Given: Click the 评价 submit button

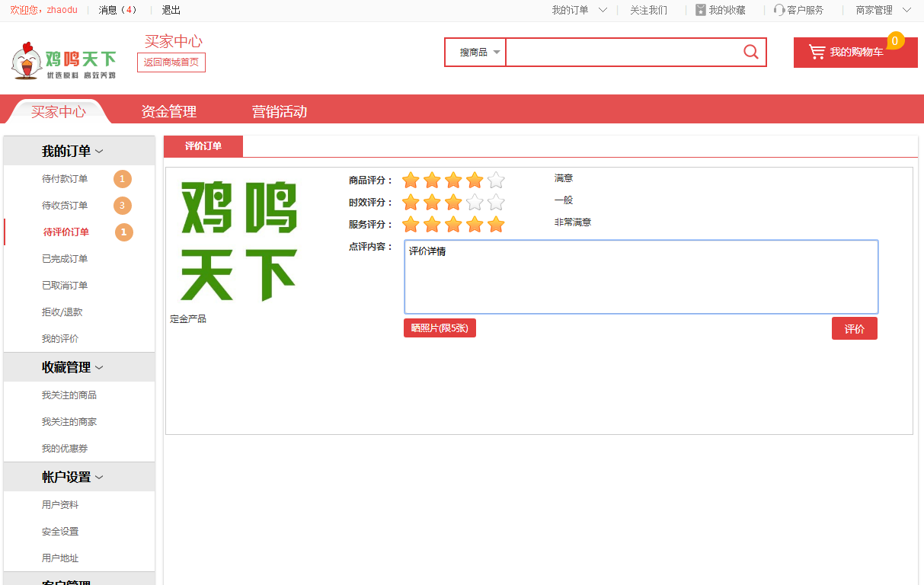Looking at the screenshot, I should tap(854, 329).
